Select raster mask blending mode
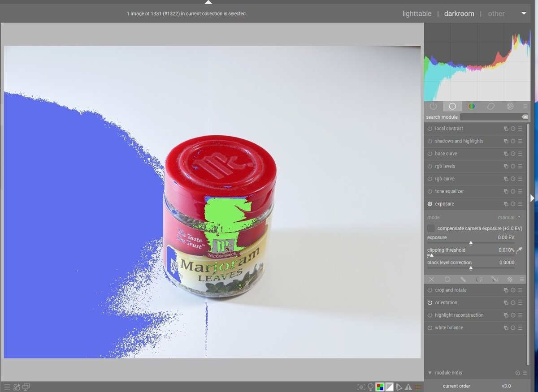This screenshot has width=538, height=392. (510, 279)
